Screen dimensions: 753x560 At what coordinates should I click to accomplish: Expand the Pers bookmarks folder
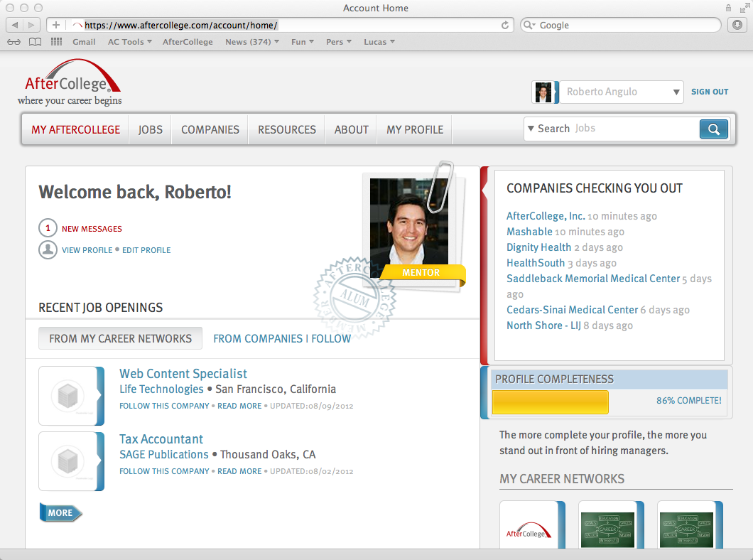tap(339, 42)
